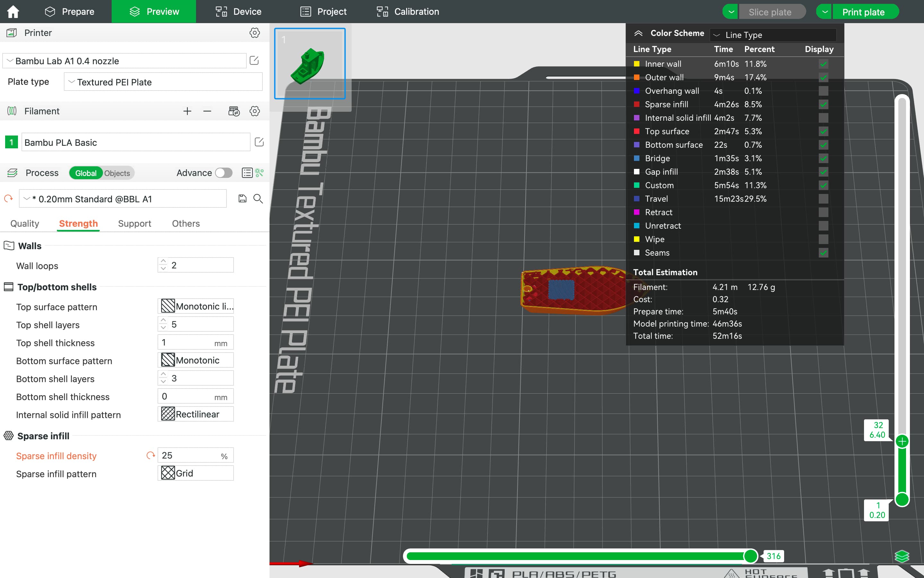924x578 pixels.
Task: Open the Calibration tab
Action: [407, 12]
